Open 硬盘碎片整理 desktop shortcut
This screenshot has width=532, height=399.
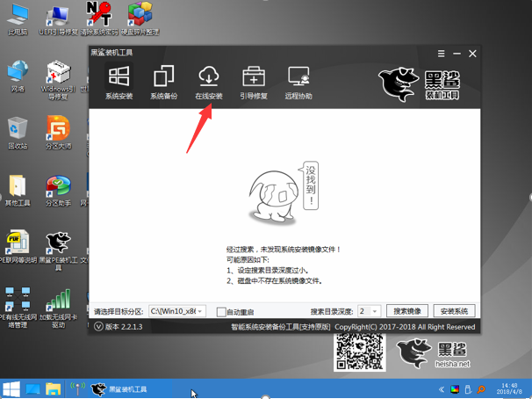[140, 18]
